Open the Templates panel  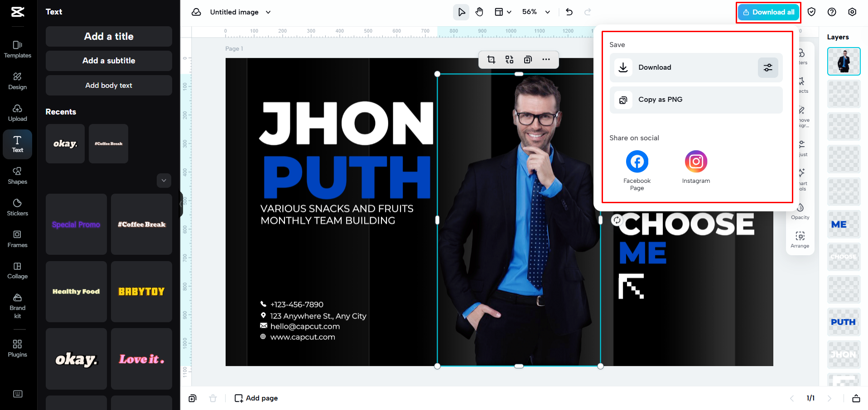[18, 49]
